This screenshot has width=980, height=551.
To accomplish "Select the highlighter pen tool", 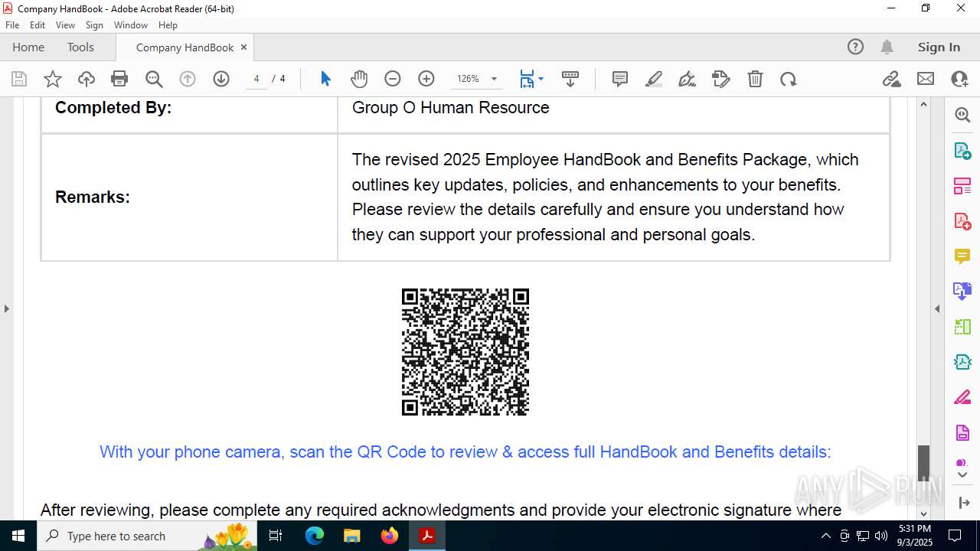I will (x=654, y=79).
